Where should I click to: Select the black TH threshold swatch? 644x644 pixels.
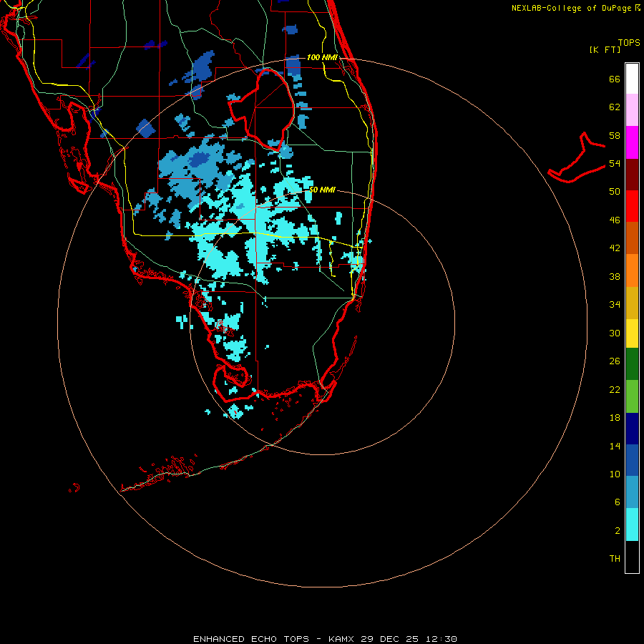pyautogui.click(x=632, y=557)
